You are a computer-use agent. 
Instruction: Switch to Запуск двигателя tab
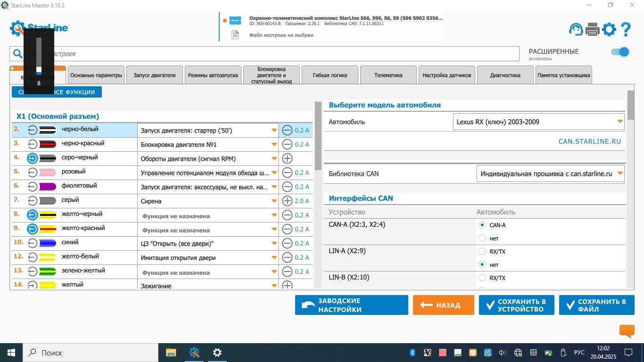(155, 75)
